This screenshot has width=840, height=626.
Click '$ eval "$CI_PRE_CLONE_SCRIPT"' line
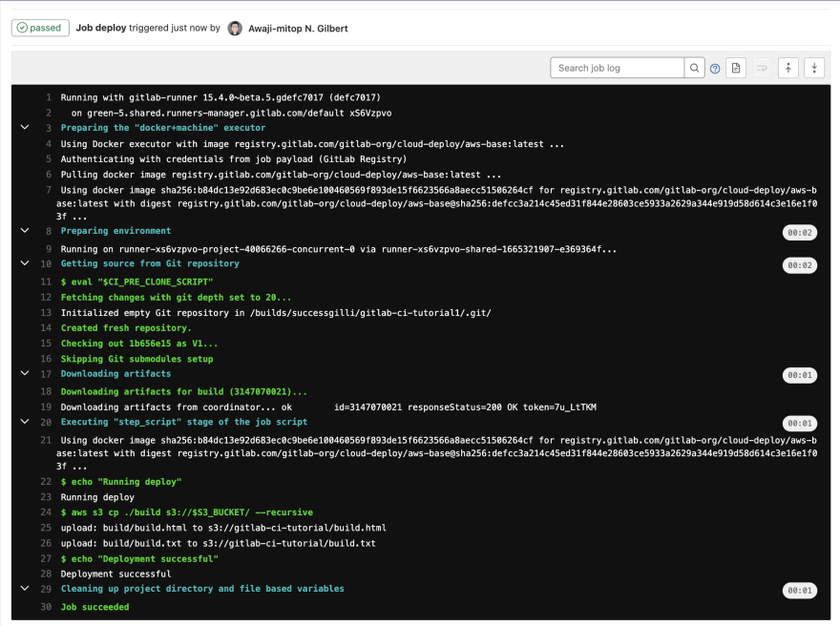point(137,282)
